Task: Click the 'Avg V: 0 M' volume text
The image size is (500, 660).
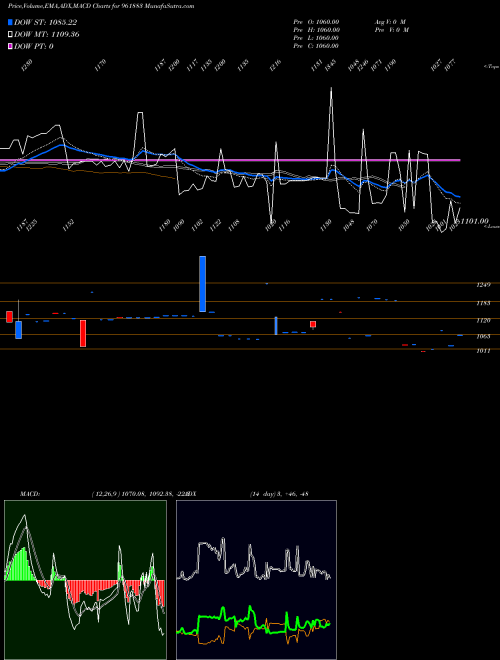Action: 390,22
